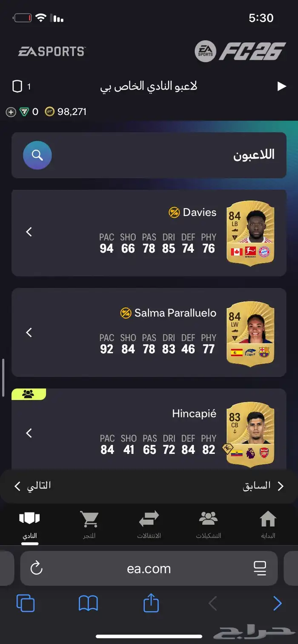
Task: Tap the ea.com address bar
Action: [149, 568]
